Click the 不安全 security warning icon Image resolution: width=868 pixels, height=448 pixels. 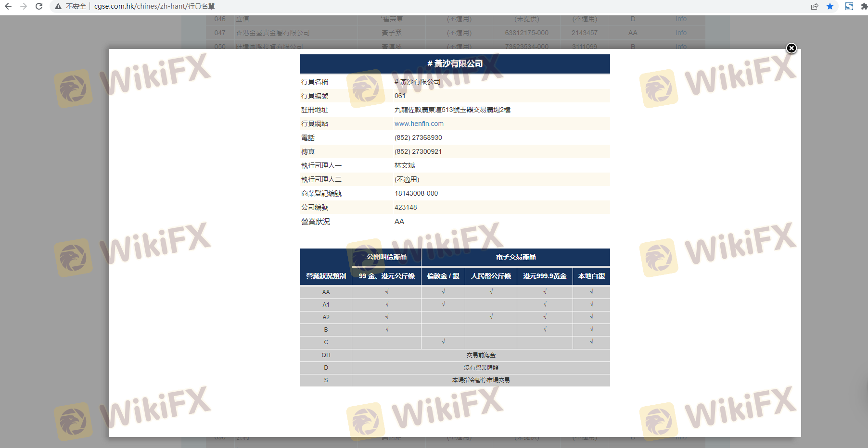click(58, 6)
